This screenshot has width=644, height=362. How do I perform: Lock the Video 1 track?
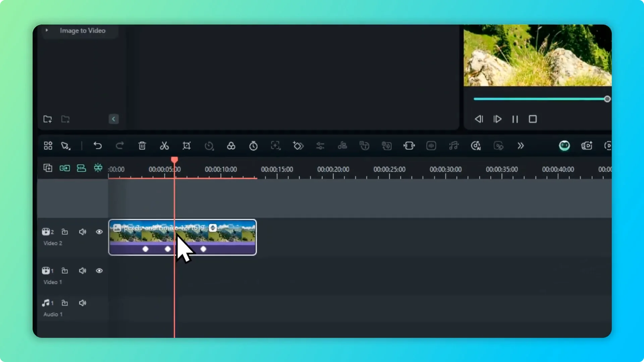click(x=65, y=270)
